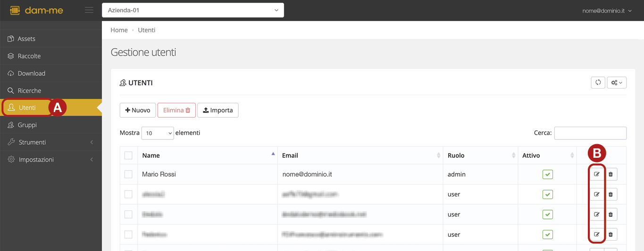Check the fourth row checkbox
Viewport: 644px width, 251px height.
[128, 235]
